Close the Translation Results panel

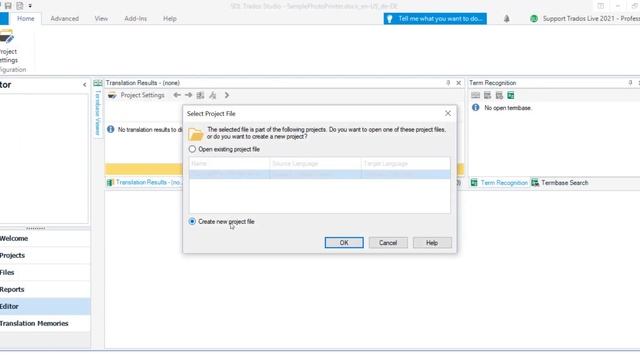458,83
